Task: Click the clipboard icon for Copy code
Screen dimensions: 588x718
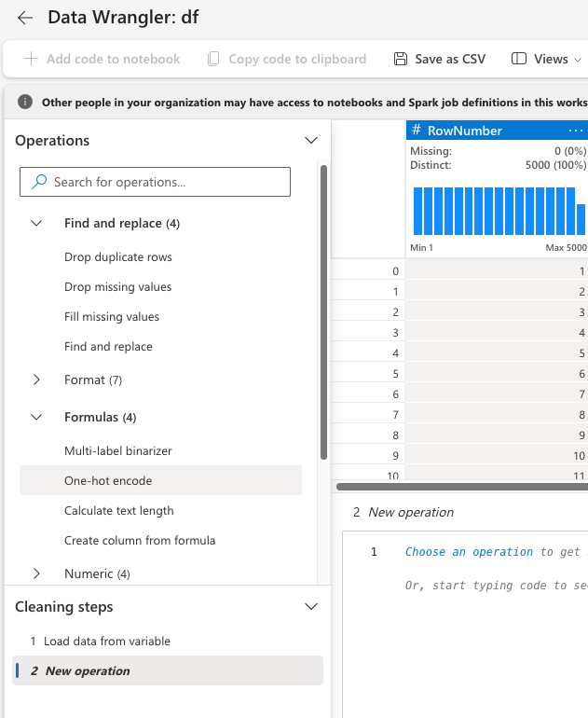Action: tap(213, 59)
